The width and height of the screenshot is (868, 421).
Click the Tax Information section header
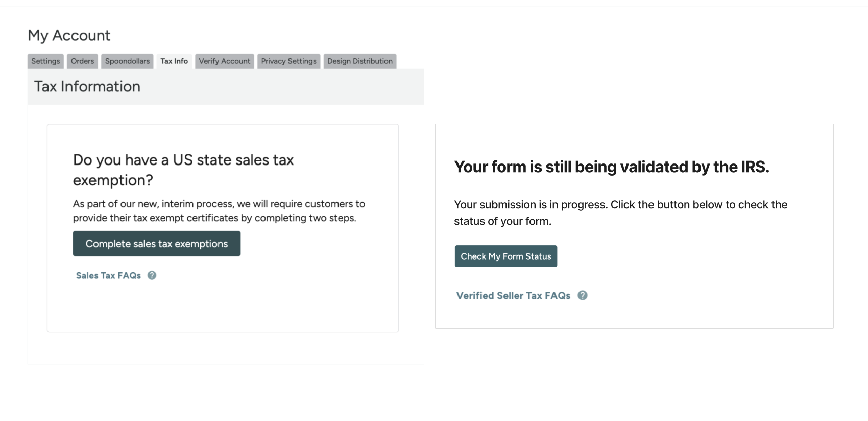point(87,86)
